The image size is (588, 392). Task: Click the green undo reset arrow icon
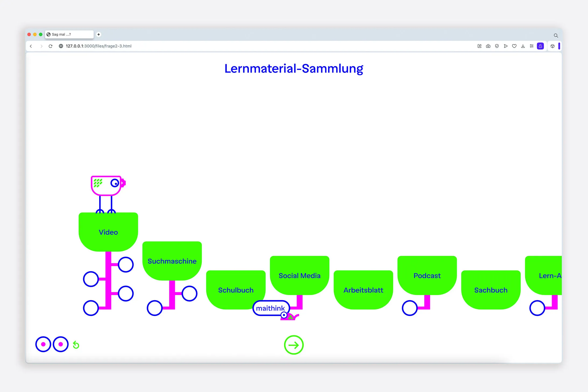tap(76, 345)
